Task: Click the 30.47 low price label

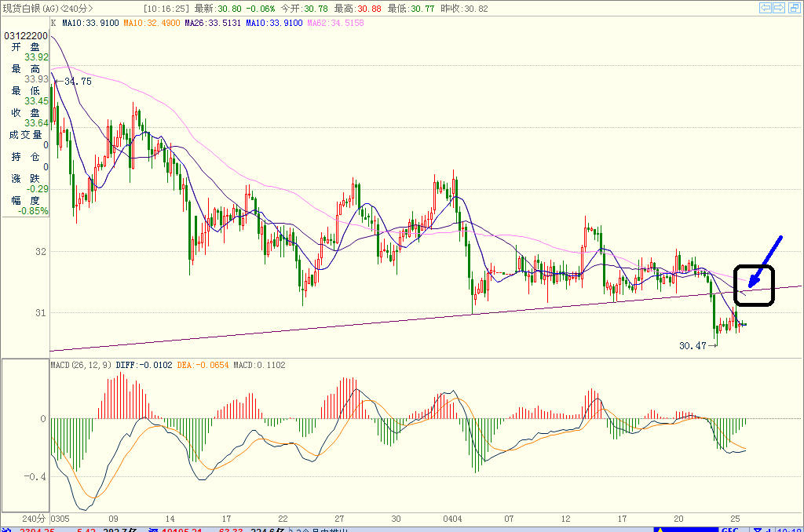Action: click(x=693, y=346)
